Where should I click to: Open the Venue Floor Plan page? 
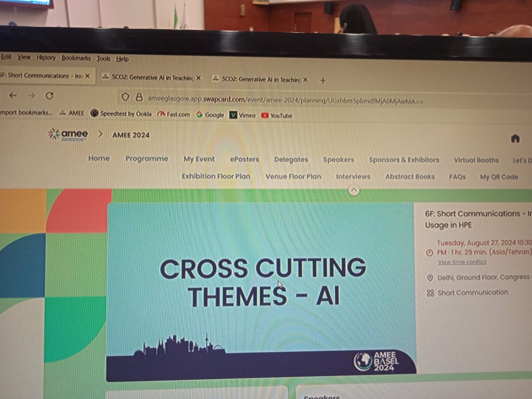(293, 176)
